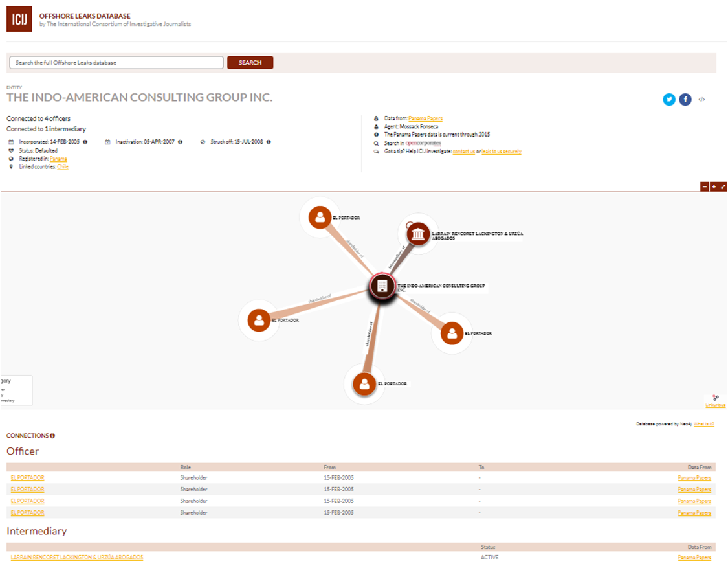Open Panama Papers link in Intermediary row
The height and width of the screenshot is (575, 728).
(694, 558)
